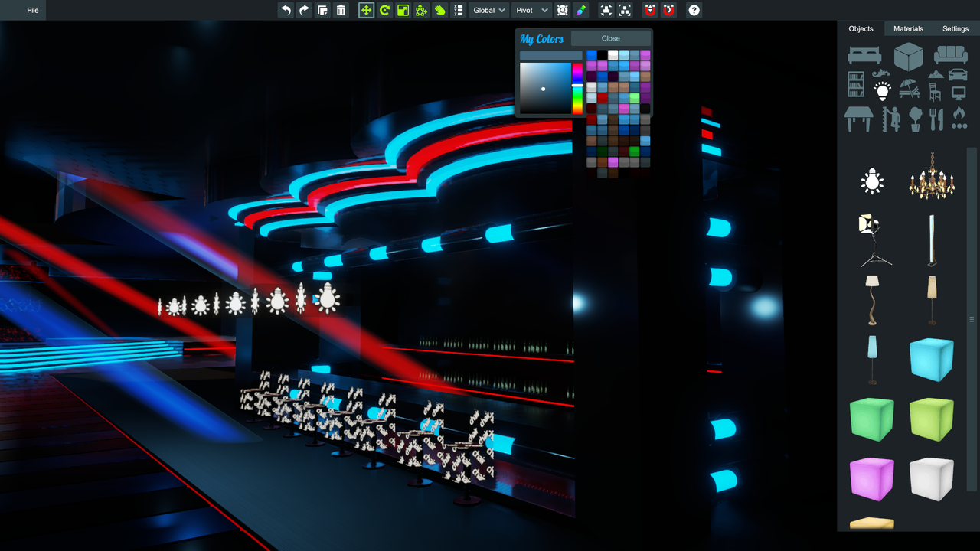Click the frame-selected icon
Image resolution: width=980 pixels, height=551 pixels.
tap(626, 10)
